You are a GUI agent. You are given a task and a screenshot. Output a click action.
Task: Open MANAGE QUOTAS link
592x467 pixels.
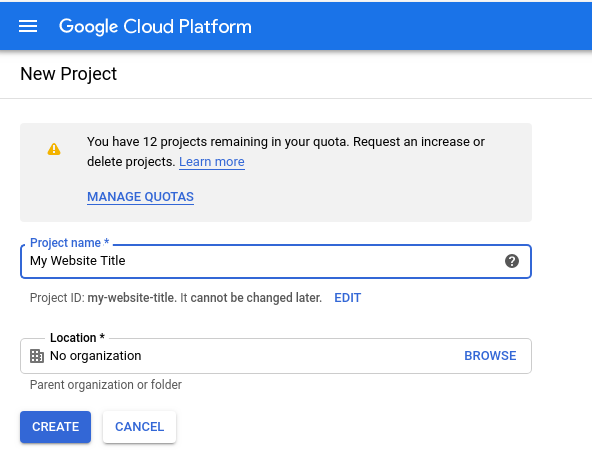(x=140, y=197)
